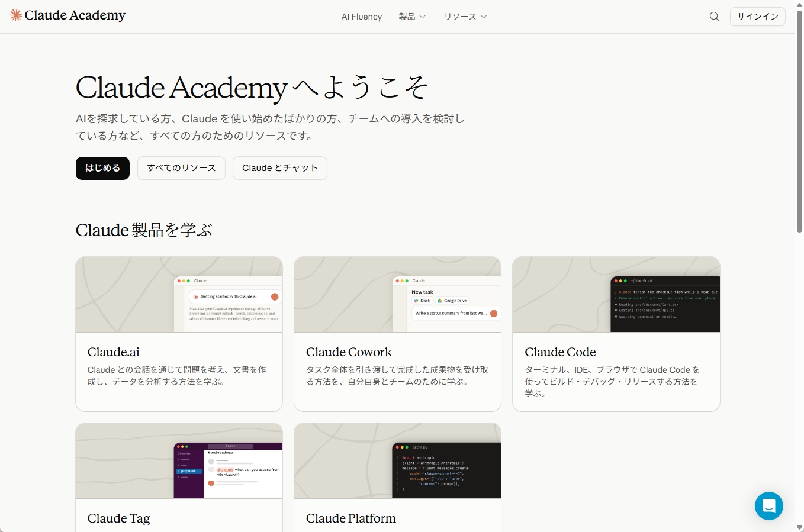Viewport: 804px width, 532px height.
Task: Open the chat support bubble icon
Action: point(769,506)
